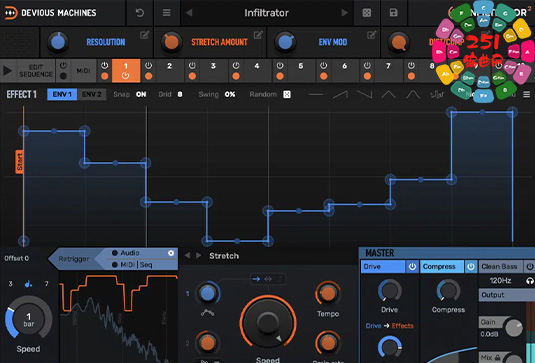
Task: Switch to previous effect type left of Stretch
Action: click(x=187, y=256)
